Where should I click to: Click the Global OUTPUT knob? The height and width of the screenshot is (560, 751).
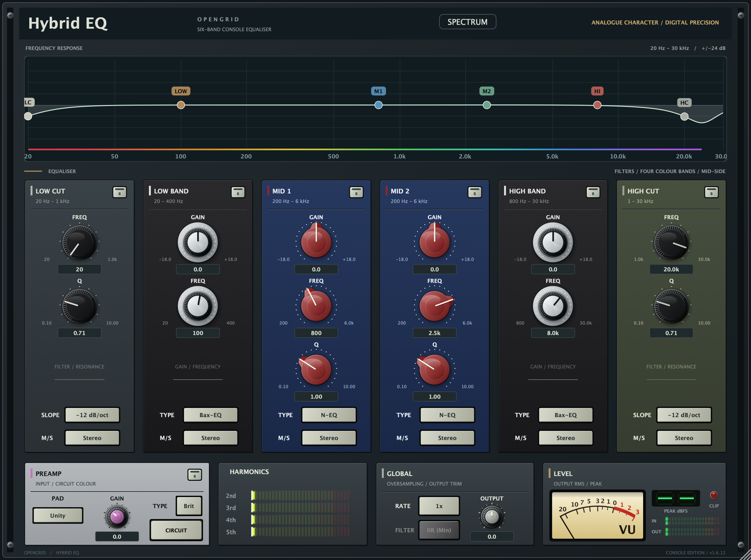click(492, 517)
